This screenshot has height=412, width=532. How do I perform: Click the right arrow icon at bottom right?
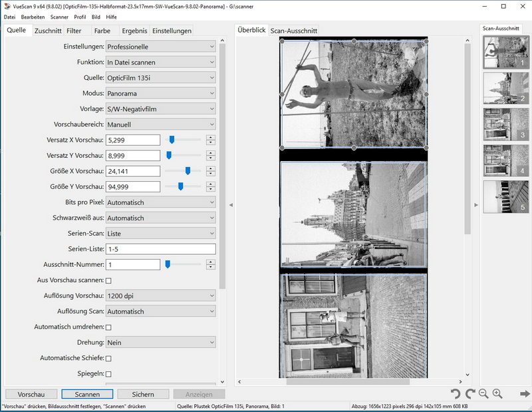(525, 394)
